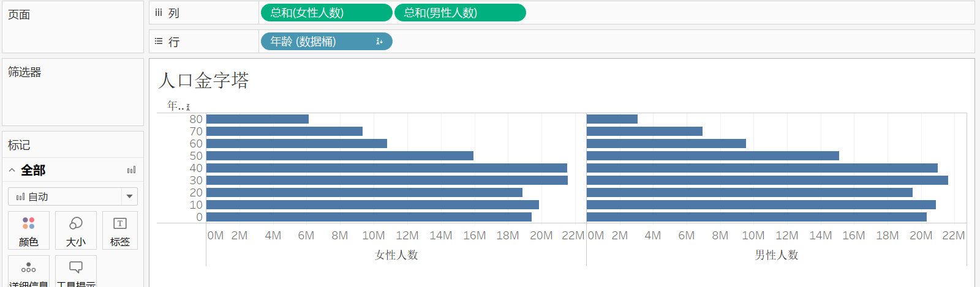The width and height of the screenshot is (980, 287).
Task: Select the female bar for age 30
Action: click(387, 181)
